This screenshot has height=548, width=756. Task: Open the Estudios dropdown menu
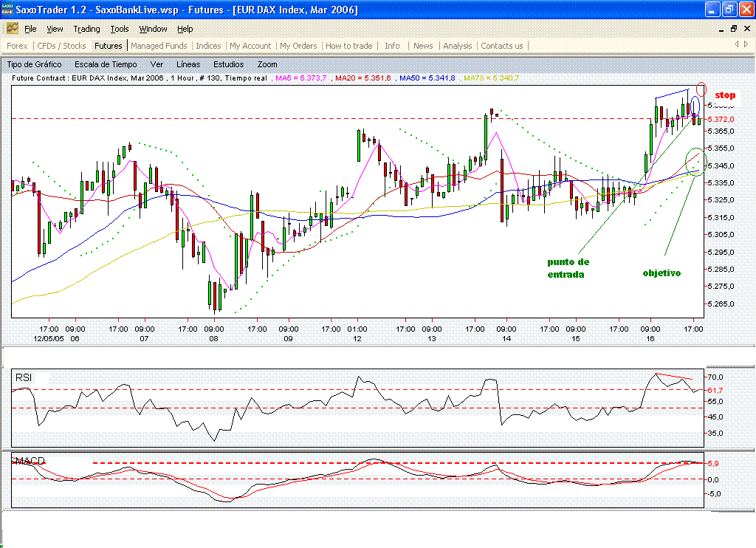click(x=228, y=64)
